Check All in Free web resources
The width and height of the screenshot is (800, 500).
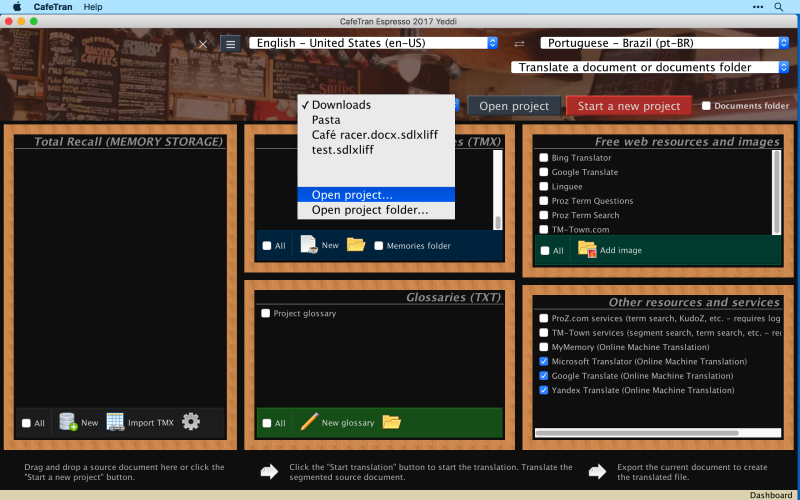point(545,251)
